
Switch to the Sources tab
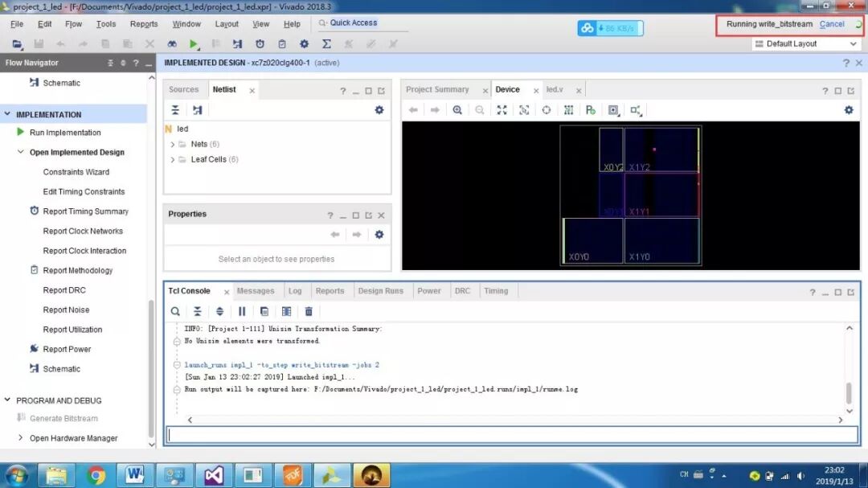(184, 89)
